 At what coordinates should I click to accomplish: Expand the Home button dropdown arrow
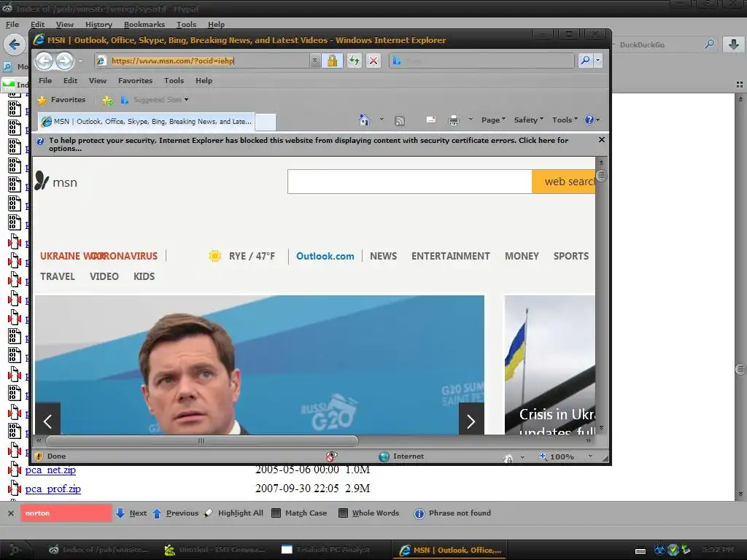point(382,120)
